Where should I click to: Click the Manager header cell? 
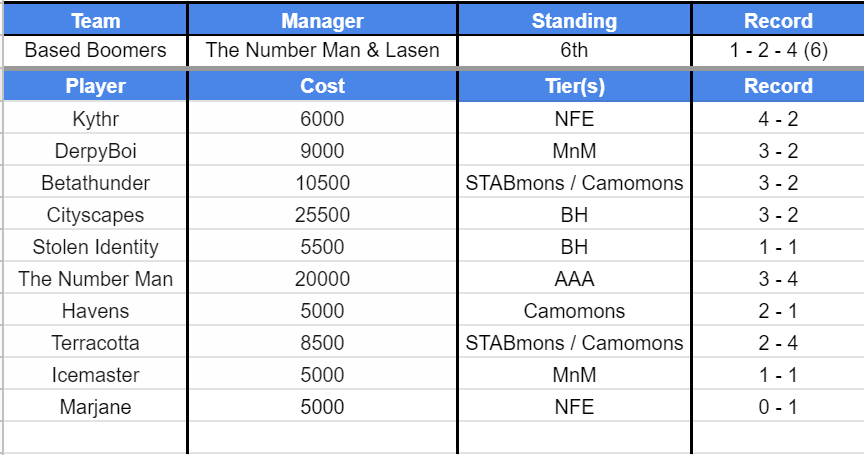coord(322,20)
